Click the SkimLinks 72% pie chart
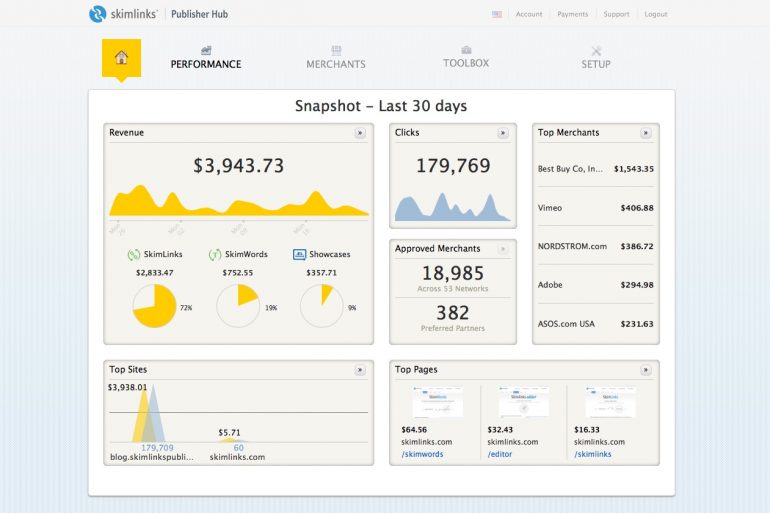The height and width of the screenshot is (513, 770). point(155,306)
